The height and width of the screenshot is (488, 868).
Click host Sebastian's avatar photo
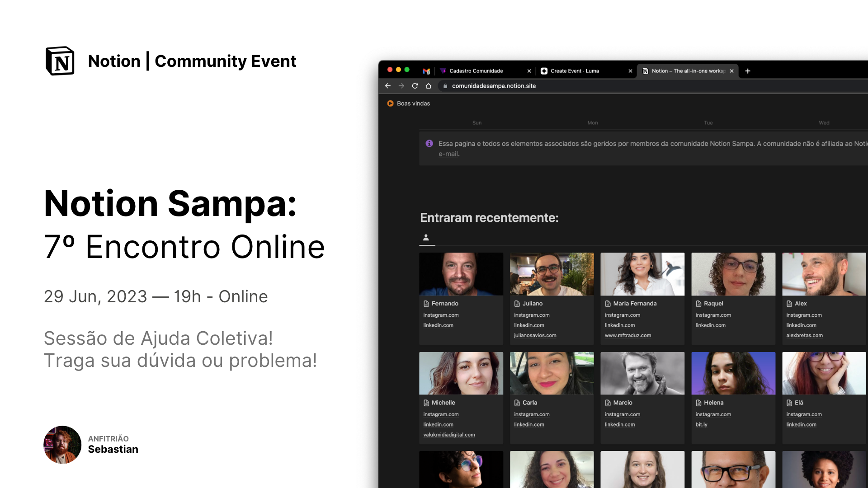coord(62,445)
